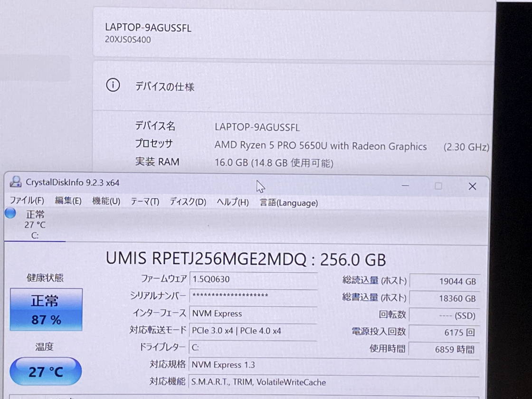Open the 言語(Language) menu
This screenshot has width=532, height=399.
click(289, 203)
